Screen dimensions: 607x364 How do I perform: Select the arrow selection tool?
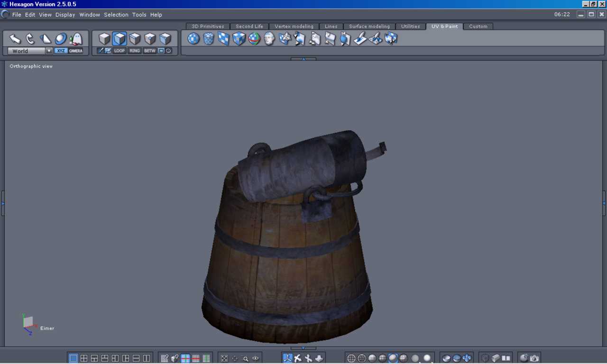(15, 39)
